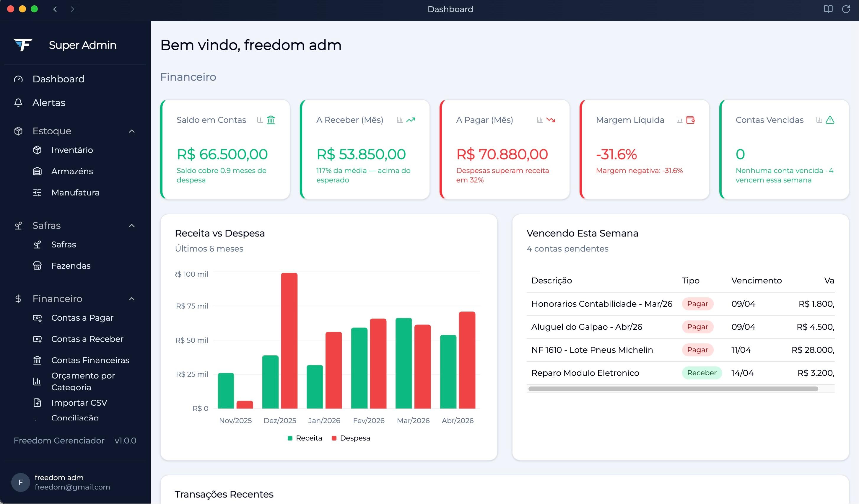The height and width of the screenshot is (504, 859).
Task: Click Receber badge for Reparo Modulo Eletronico
Action: (702, 373)
